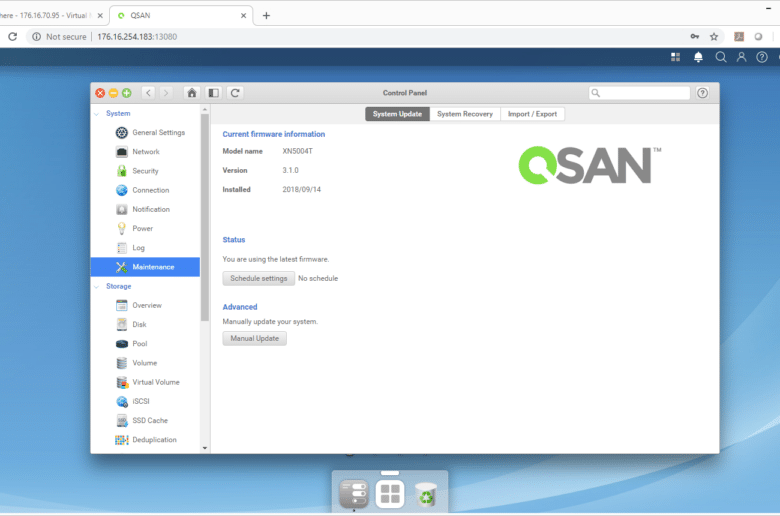Collapse the Storage section in sidebar
This screenshot has height=516, width=780.
(x=97, y=287)
